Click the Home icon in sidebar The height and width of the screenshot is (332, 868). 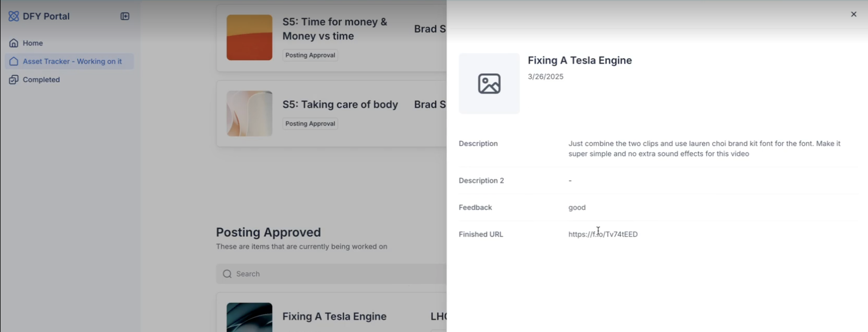coord(13,43)
